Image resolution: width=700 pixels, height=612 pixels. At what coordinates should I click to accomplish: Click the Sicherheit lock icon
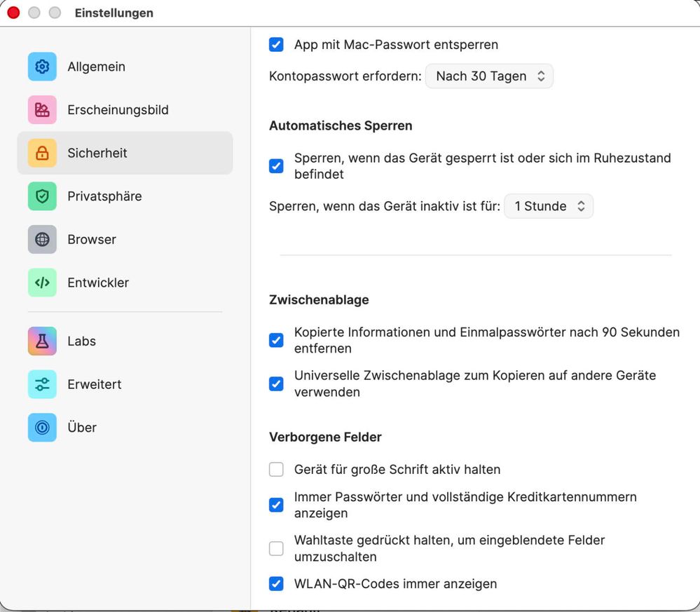pos(42,153)
